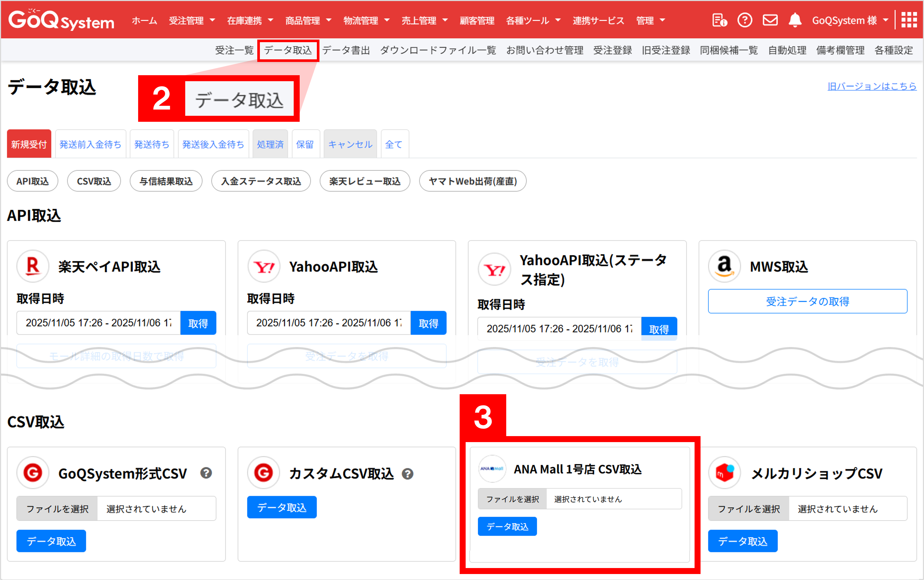Screen dimensions: 924x580
Task: Choose file for メルカリショップCSV
Action: [748, 509]
